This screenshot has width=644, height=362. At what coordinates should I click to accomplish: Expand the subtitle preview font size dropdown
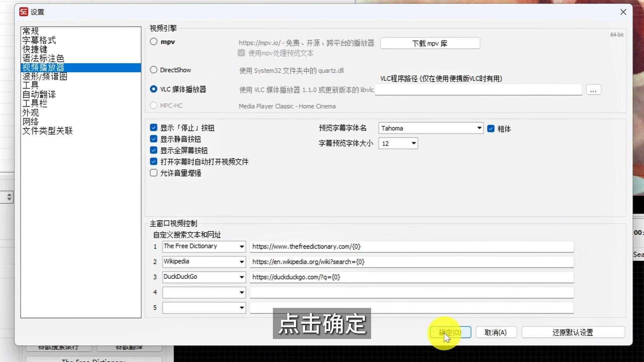click(x=414, y=143)
